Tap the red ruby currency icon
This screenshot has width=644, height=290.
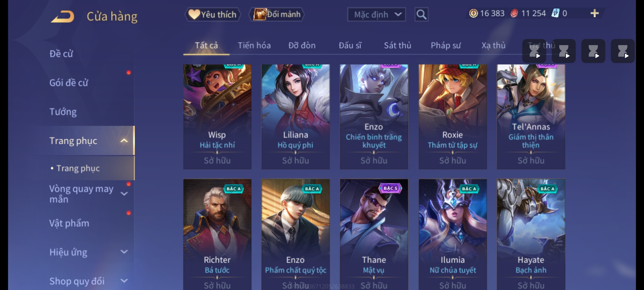tap(514, 13)
